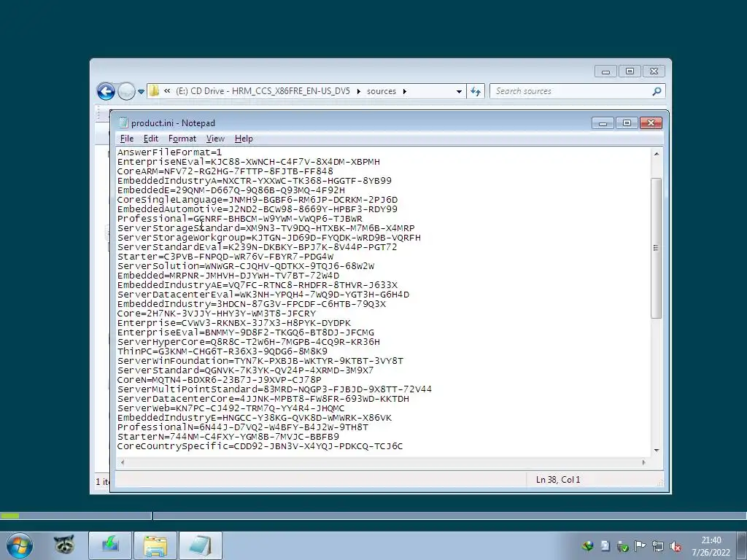Image resolution: width=747 pixels, height=560 pixels.
Task: Expand the arrow after sources breadcrumb
Action: pyautogui.click(x=404, y=91)
